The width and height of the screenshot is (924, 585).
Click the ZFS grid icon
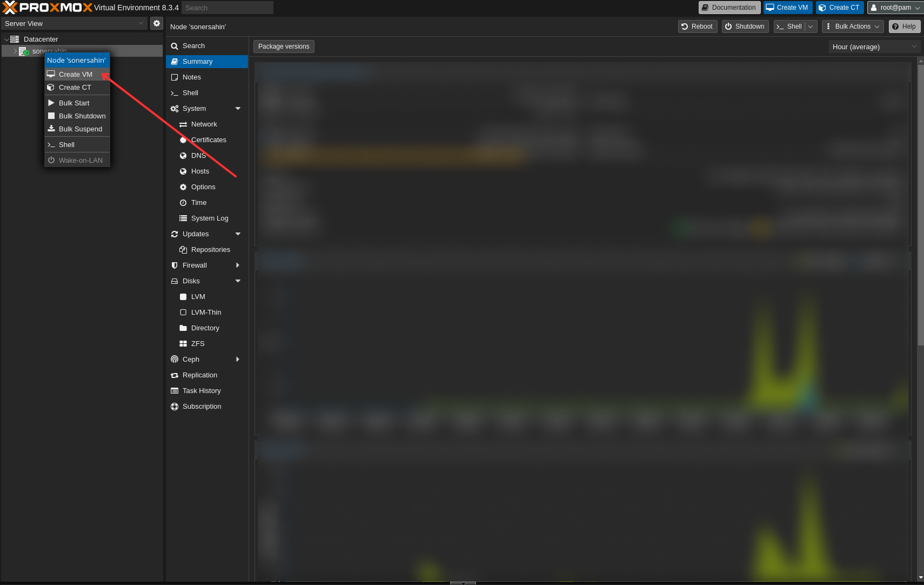tap(183, 344)
